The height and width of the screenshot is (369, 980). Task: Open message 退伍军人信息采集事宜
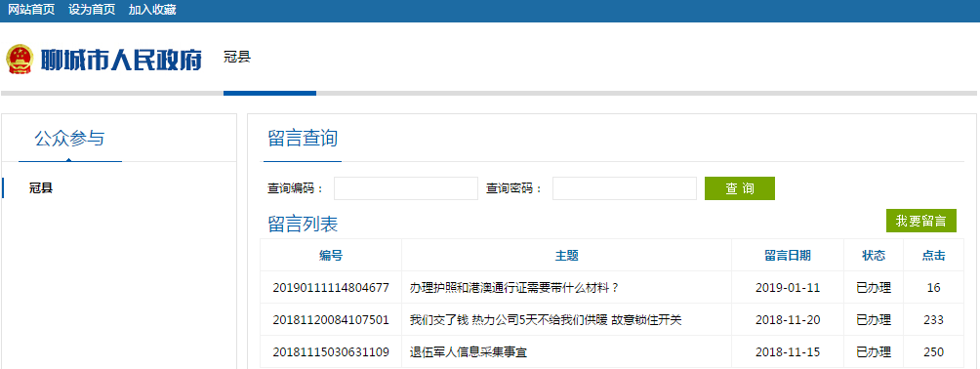tap(469, 352)
